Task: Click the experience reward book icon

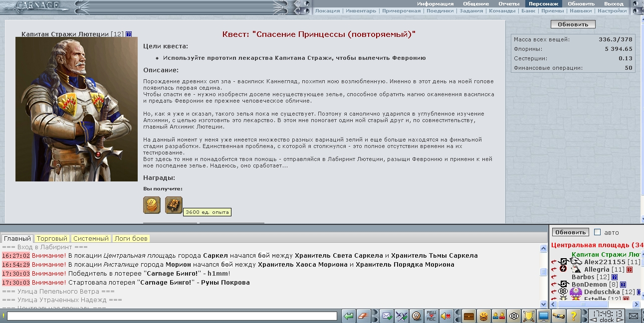Action: 174,205
